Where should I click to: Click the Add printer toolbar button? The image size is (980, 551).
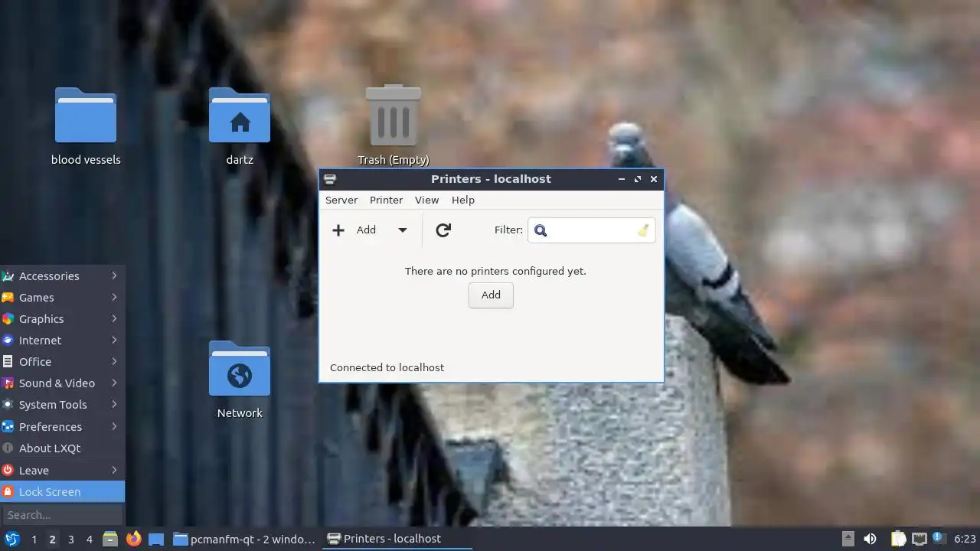coord(354,230)
